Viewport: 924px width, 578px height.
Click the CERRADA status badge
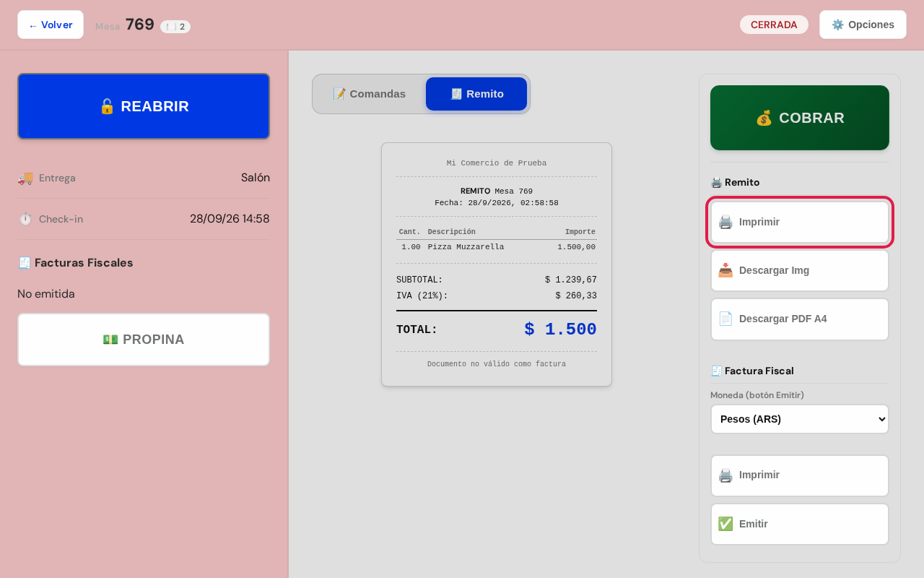[774, 25]
